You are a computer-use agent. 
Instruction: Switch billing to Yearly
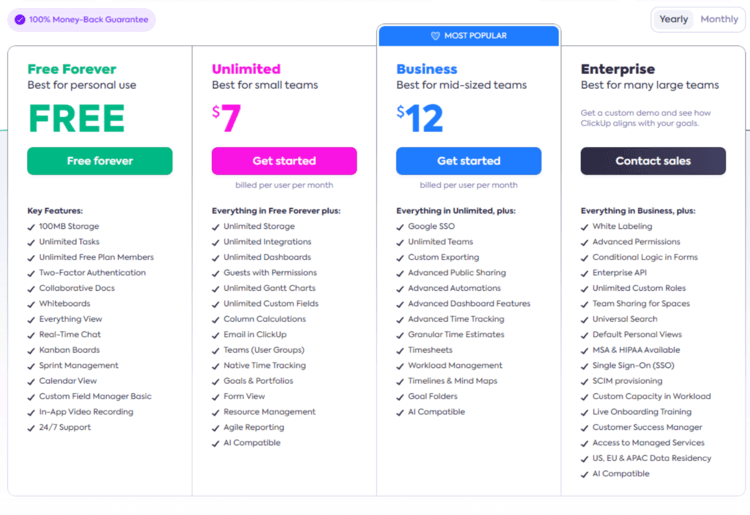[674, 19]
